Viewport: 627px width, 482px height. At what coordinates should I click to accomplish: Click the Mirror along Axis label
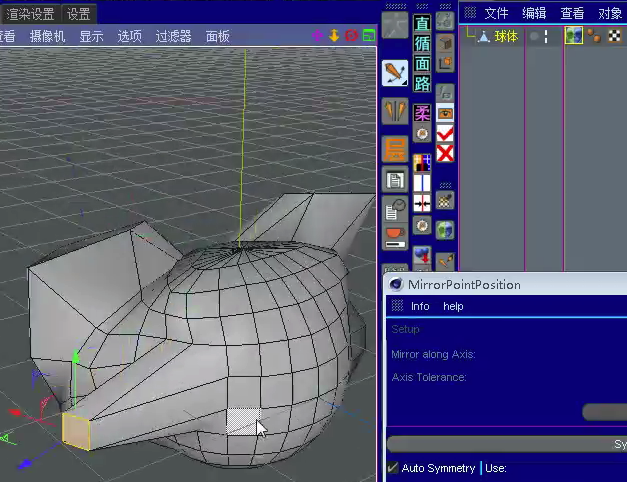click(x=433, y=354)
